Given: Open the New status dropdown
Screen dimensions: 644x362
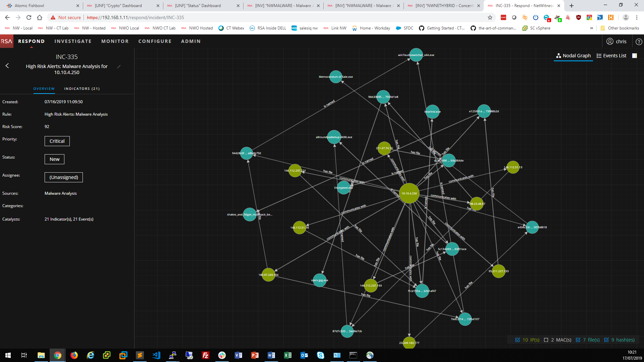Looking at the screenshot, I should (54, 159).
